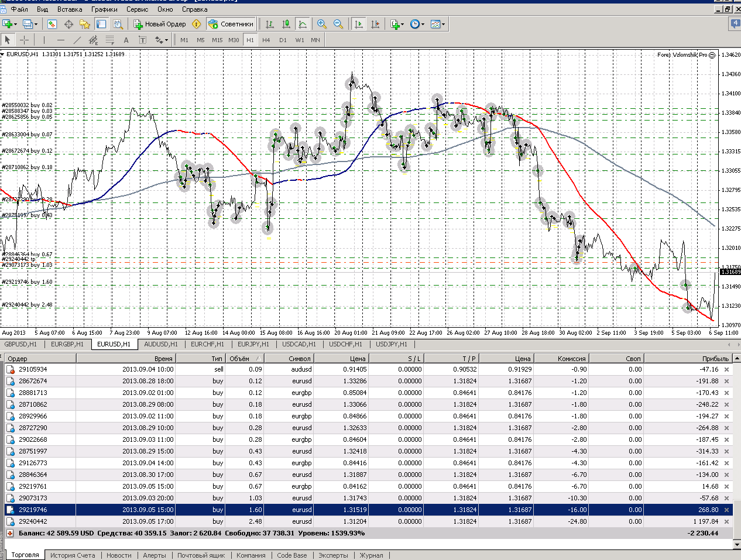Viewport: 741px width, 560px height.
Task: Switch to the GBPUSD,H1 chart tab
Action: (20, 344)
